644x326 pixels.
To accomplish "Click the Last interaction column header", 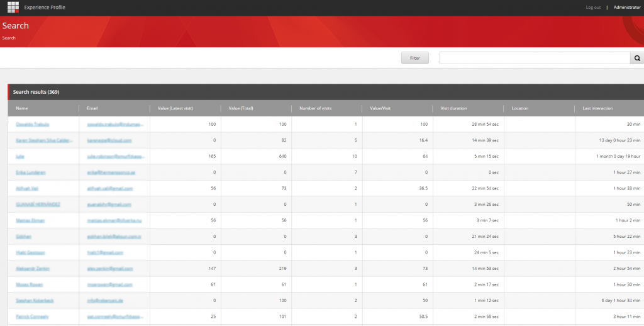I will 597,108.
